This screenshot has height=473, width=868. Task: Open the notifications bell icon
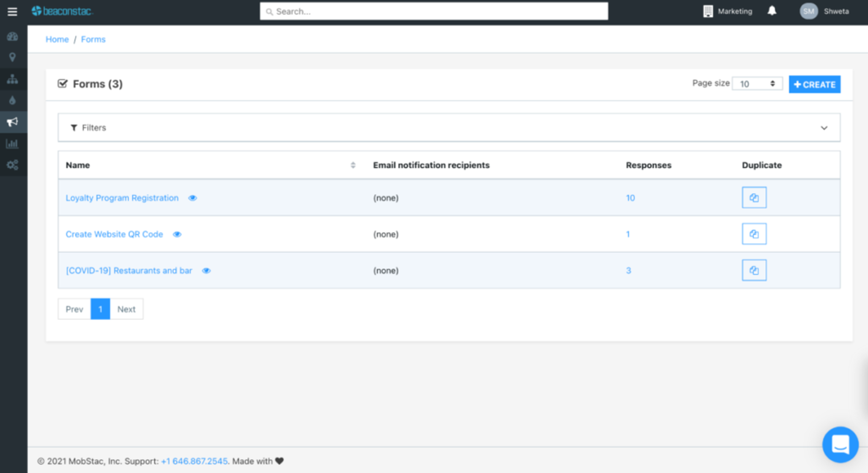(772, 11)
